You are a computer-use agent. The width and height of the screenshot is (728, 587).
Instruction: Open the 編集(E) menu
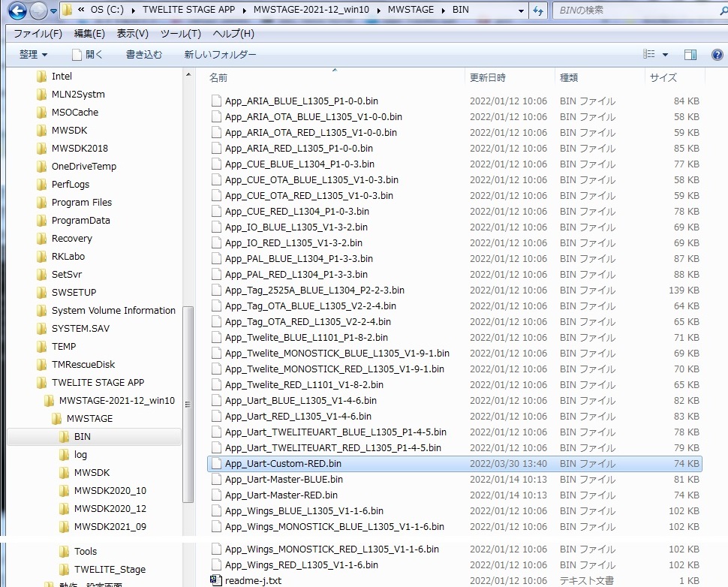pyautogui.click(x=89, y=34)
